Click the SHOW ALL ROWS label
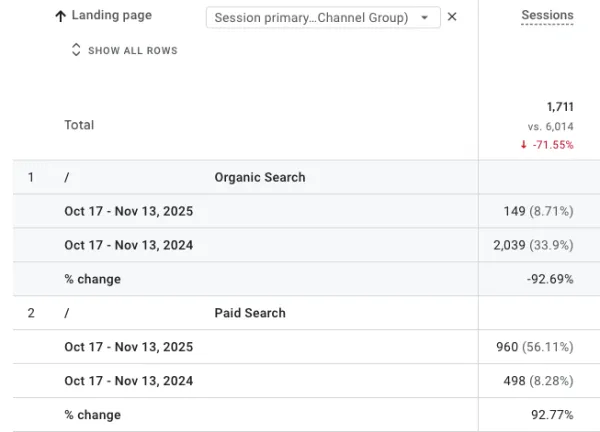 [x=133, y=51]
